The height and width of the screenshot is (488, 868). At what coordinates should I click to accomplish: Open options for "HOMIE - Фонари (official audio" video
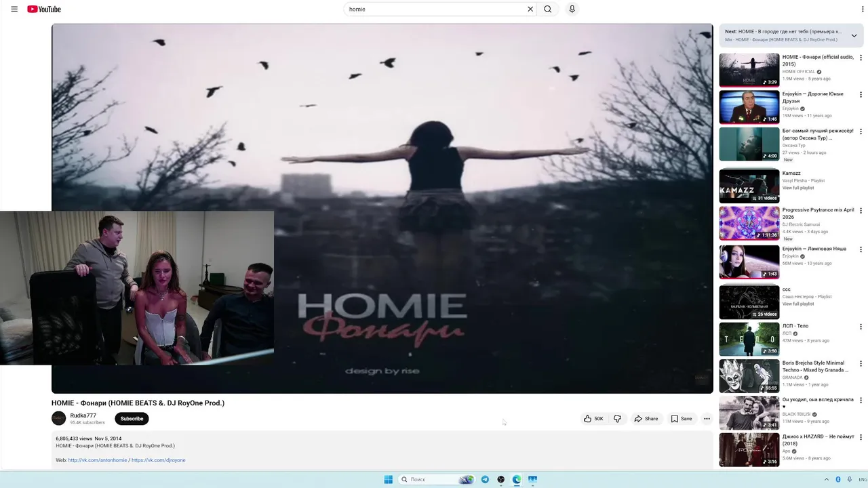pyautogui.click(x=861, y=58)
